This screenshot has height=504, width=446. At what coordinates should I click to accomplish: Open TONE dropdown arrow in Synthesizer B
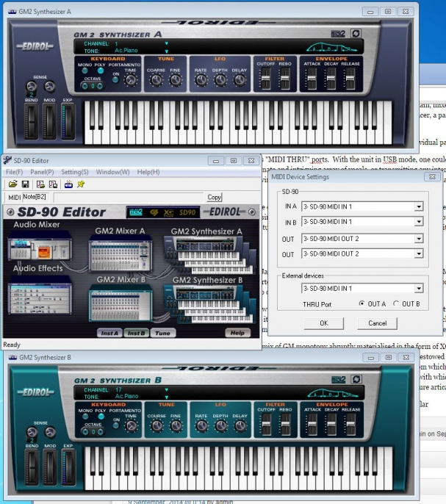tap(167, 397)
